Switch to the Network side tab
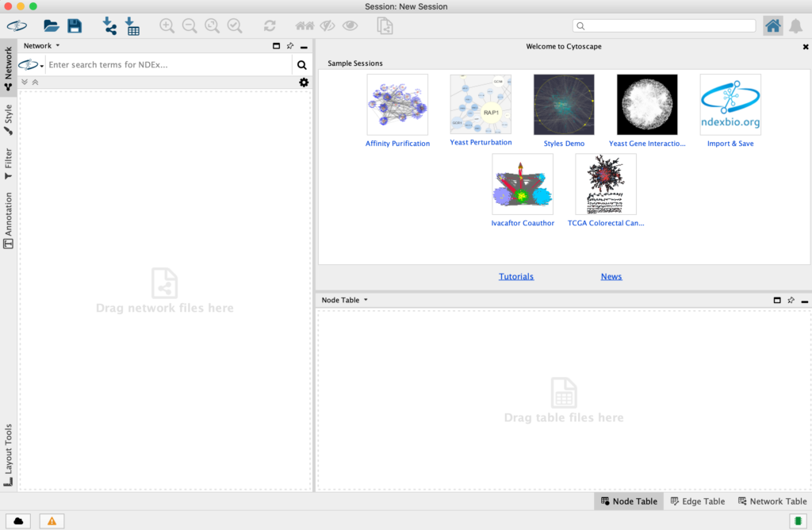The image size is (812, 530). click(x=8, y=68)
